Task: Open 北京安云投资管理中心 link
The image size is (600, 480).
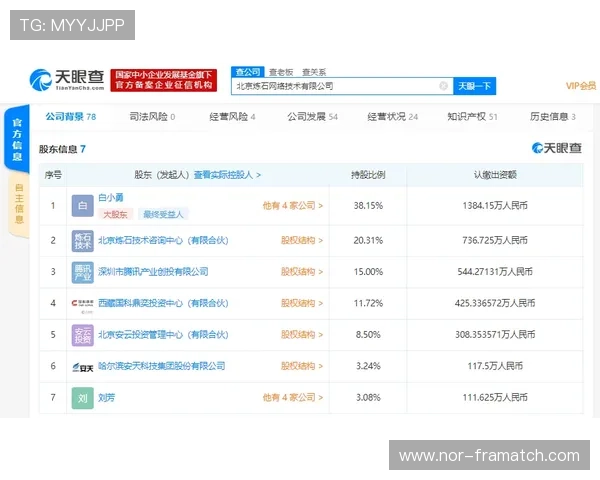Action: click(163, 335)
